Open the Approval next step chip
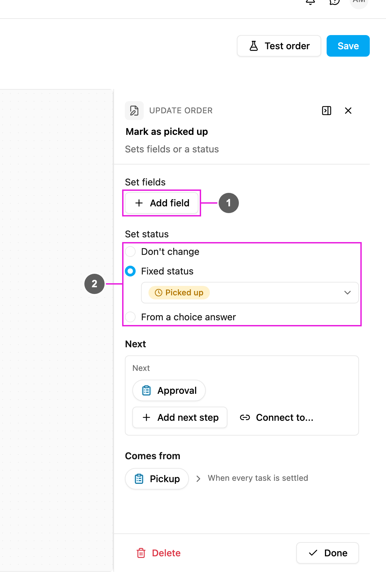This screenshot has width=386, height=588. (169, 390)
